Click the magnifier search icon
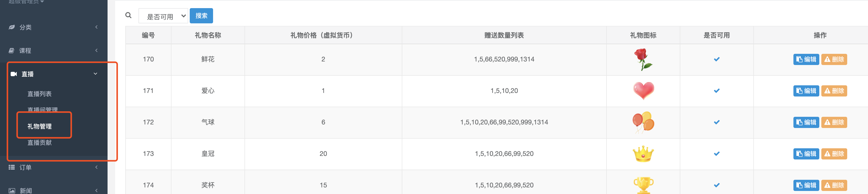This screenshot has width=868, height=194. pos(128,15)
